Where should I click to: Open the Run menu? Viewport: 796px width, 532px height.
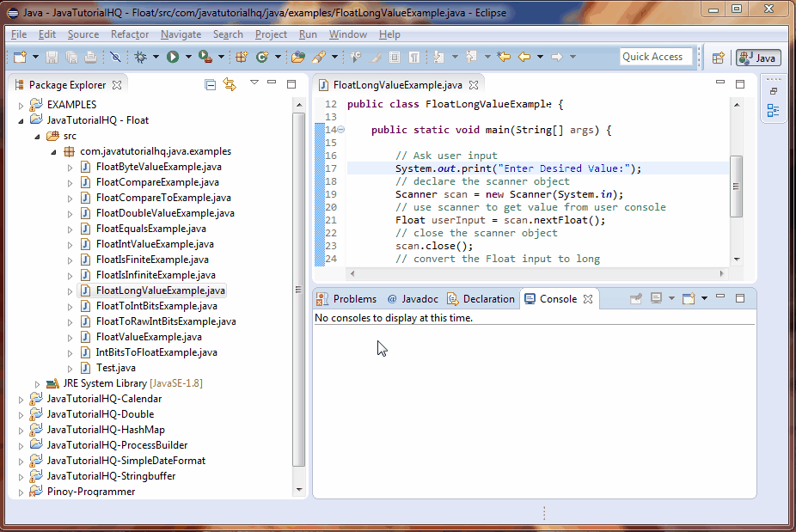pyautogui.click(x=308, y=34)
